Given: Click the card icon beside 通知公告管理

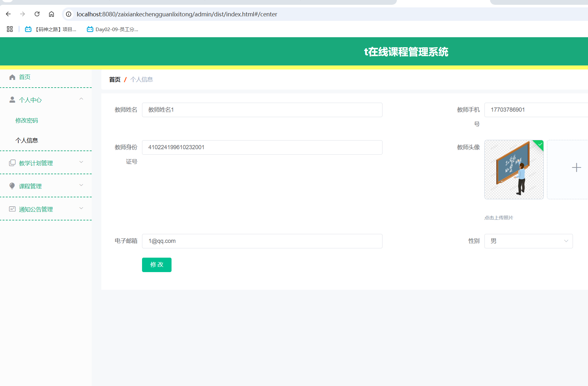Looking at the screenshot, I should coord(12,209).
